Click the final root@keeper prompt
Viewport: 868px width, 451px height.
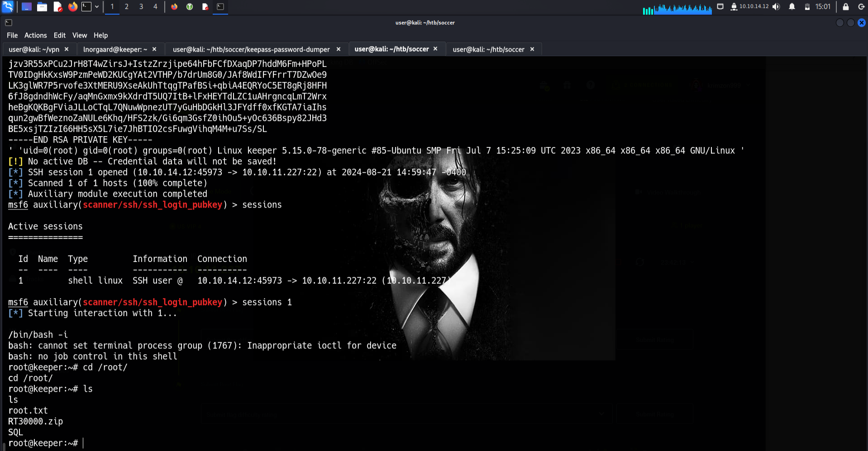pyautogui.click(x=43, y=443)
